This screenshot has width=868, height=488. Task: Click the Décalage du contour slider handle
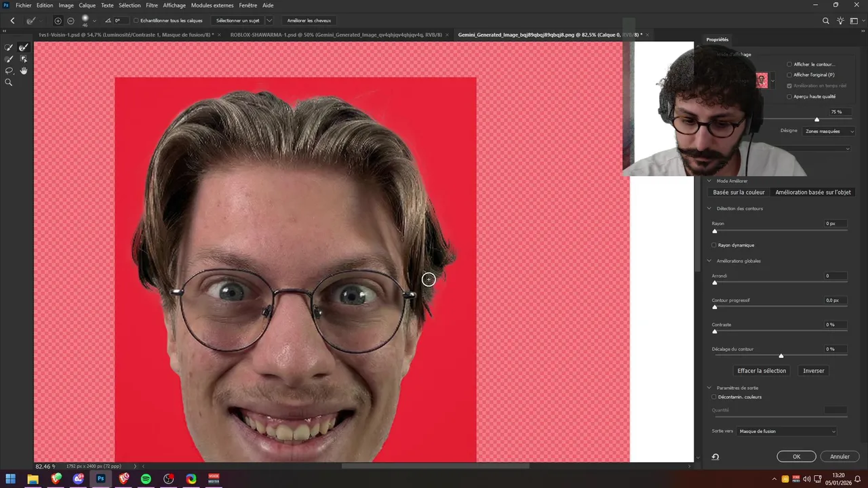tap(781, 356)
